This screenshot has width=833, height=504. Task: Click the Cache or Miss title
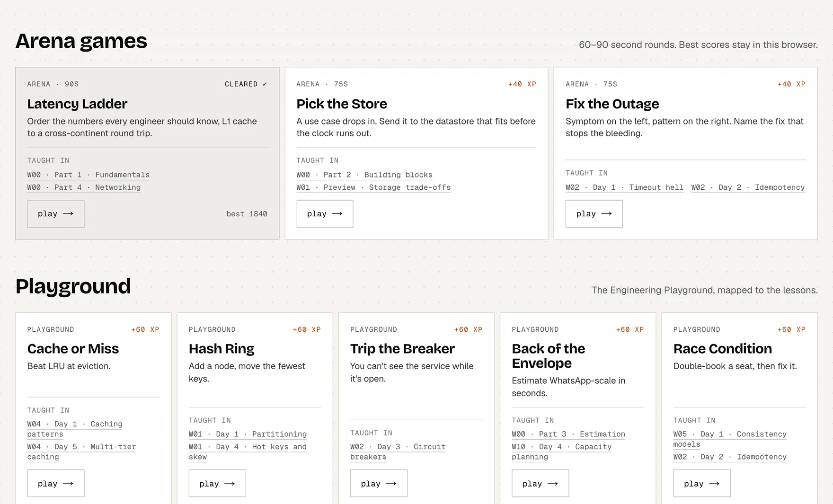(x=73, y=349)
